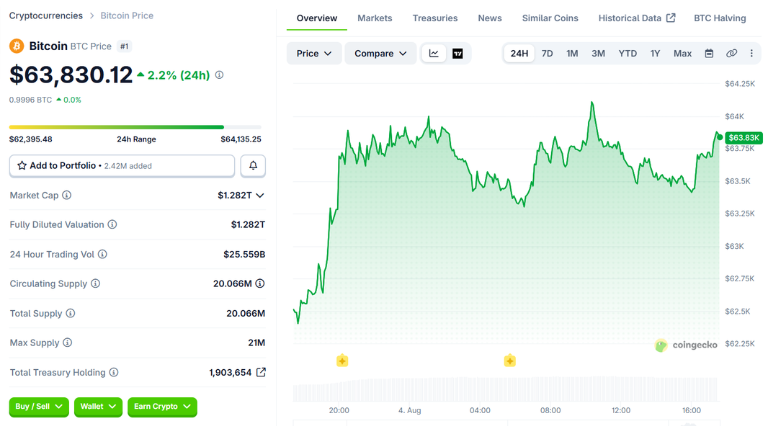Click info icon beside 20.066M circulating value
The height and width of the screenshot is (432, 768).
point(260,284)
